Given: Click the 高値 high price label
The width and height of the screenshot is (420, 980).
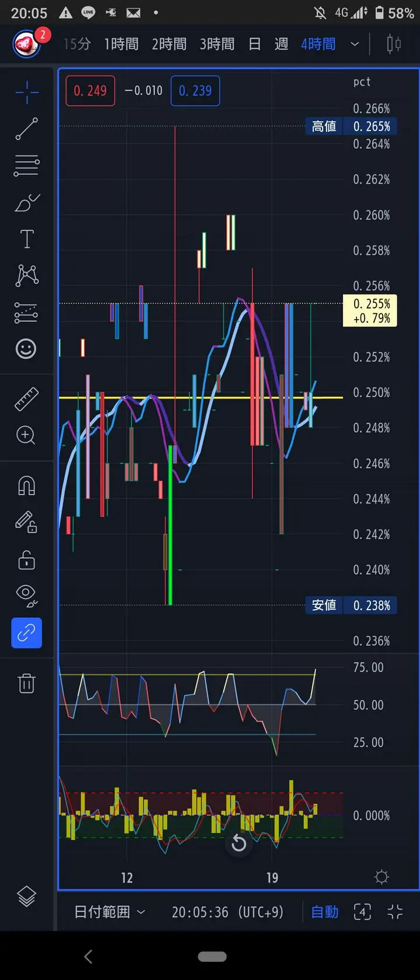Looking at the screenshot, I should (324, 127).
